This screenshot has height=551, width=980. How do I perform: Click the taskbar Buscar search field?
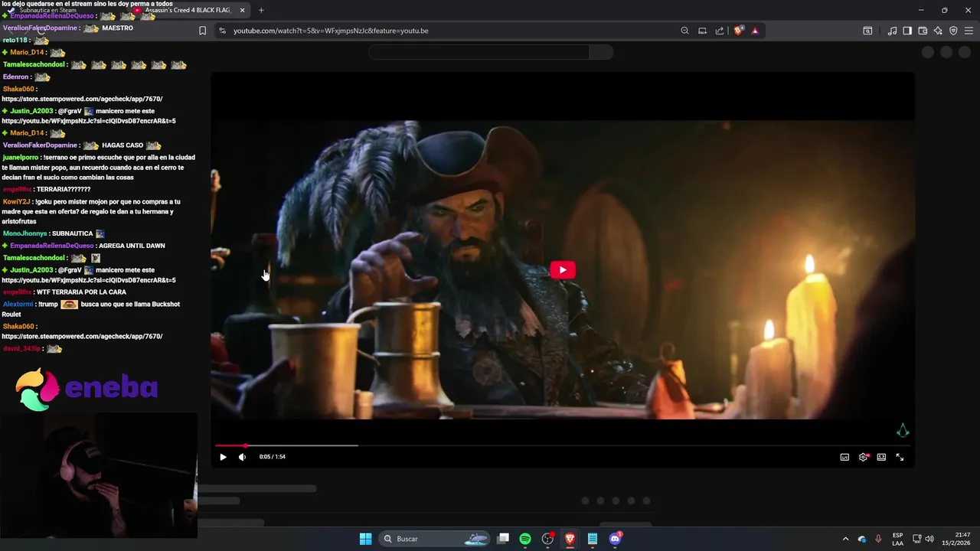point(436,539)
